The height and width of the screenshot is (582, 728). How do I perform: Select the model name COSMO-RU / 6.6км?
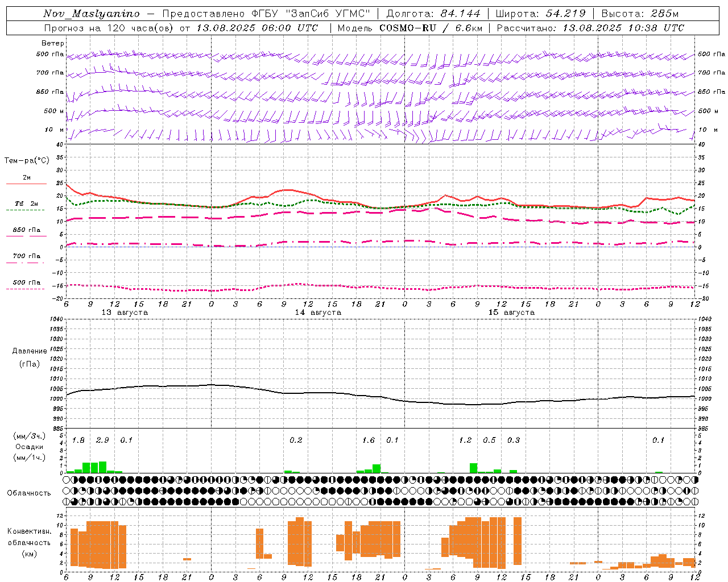431,28
